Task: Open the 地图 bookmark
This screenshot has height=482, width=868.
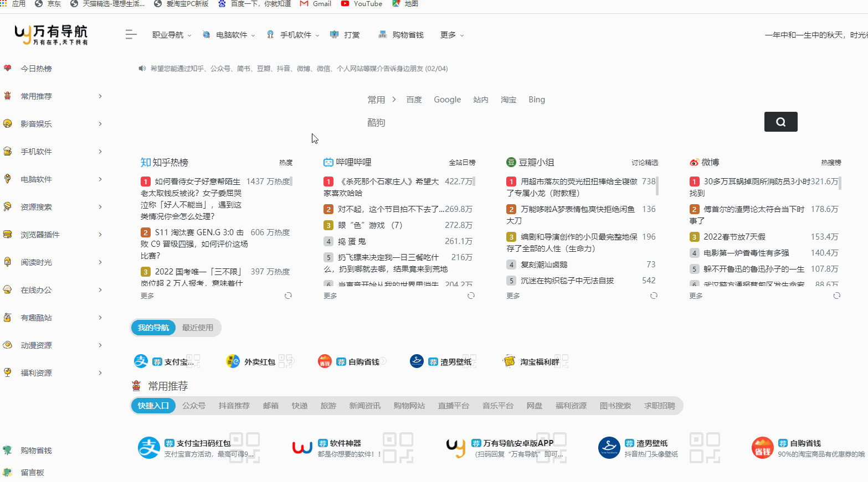Action: 405,4
